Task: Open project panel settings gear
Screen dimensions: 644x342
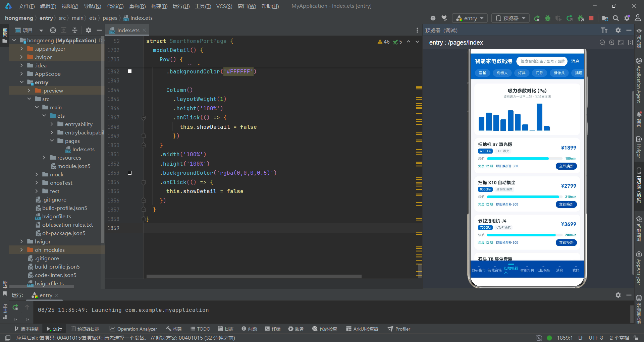Action: click(89, 30)
